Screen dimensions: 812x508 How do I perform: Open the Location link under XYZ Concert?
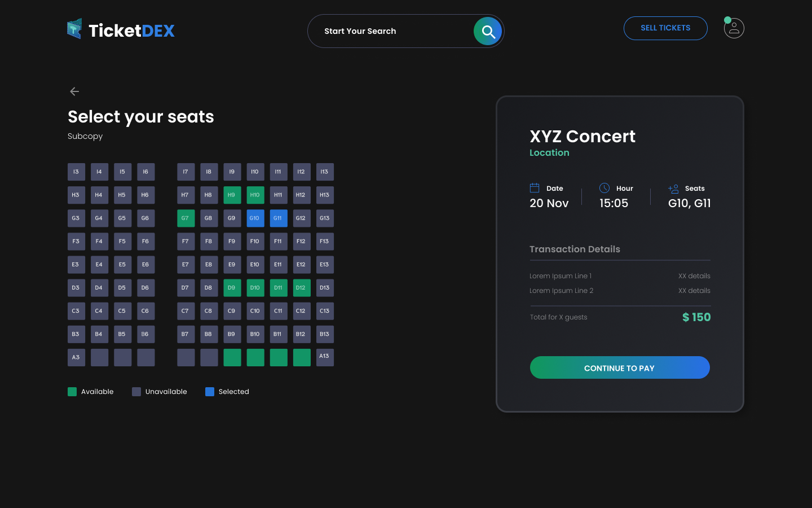(549, 152)
